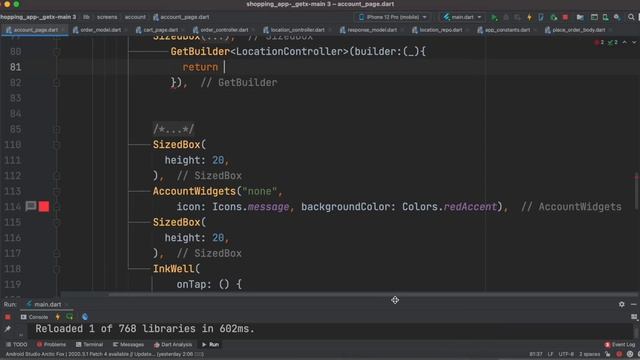This screenshot has height=360, width=640.
Task: Open the iPhone 12 Pro device selector dropdown
Action: [392, 17]
